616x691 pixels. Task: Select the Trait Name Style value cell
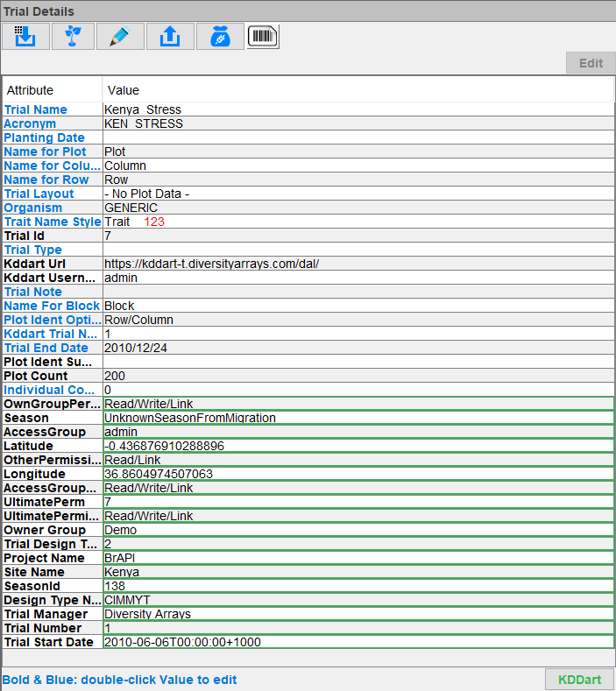click(x=358, y=222)
